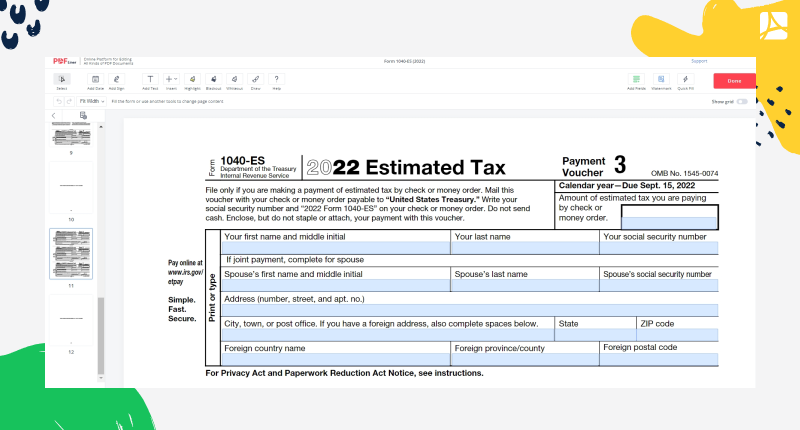Click the red Done button
This screenshot has height=430, width=800.
tap(734, 81)
